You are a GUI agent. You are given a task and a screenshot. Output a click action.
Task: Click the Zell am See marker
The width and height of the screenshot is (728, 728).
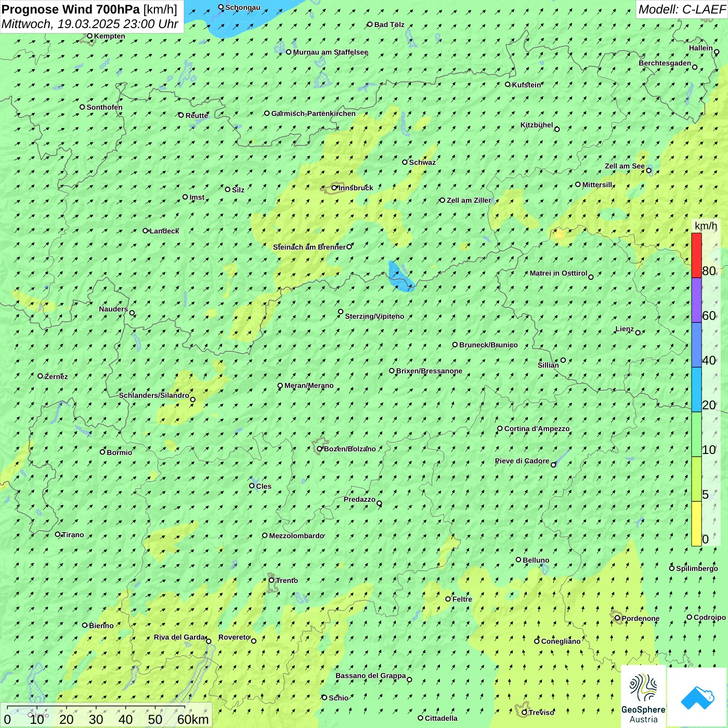pos(648,170)
